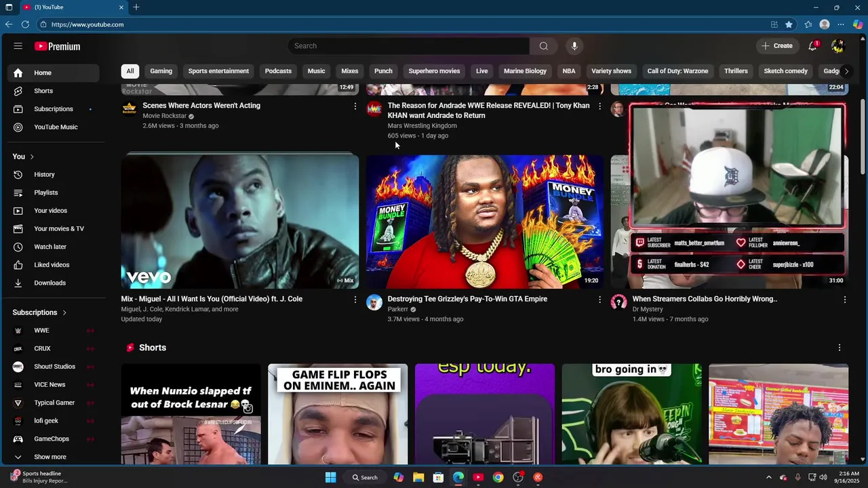The width and height of the screenshot is (868, 488).
Task: Open Mars Wrestling Kingdom channel link
Action: [x=422, y=125]
